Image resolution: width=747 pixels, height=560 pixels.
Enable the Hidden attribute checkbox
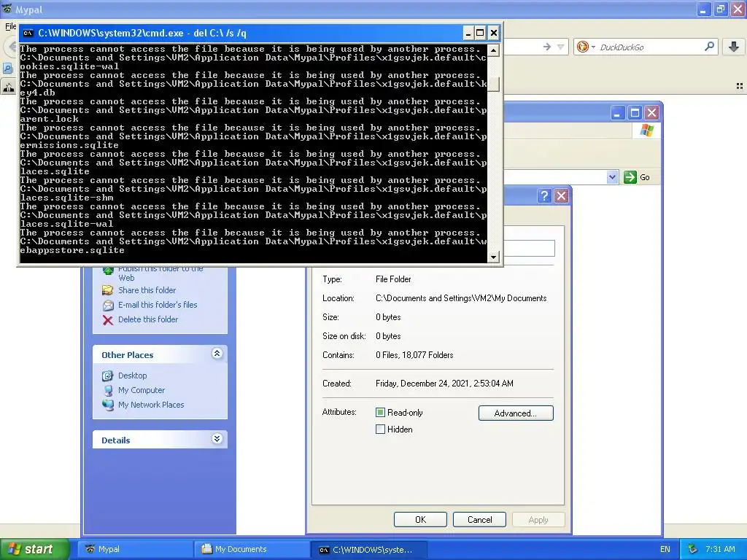(380, 429)
